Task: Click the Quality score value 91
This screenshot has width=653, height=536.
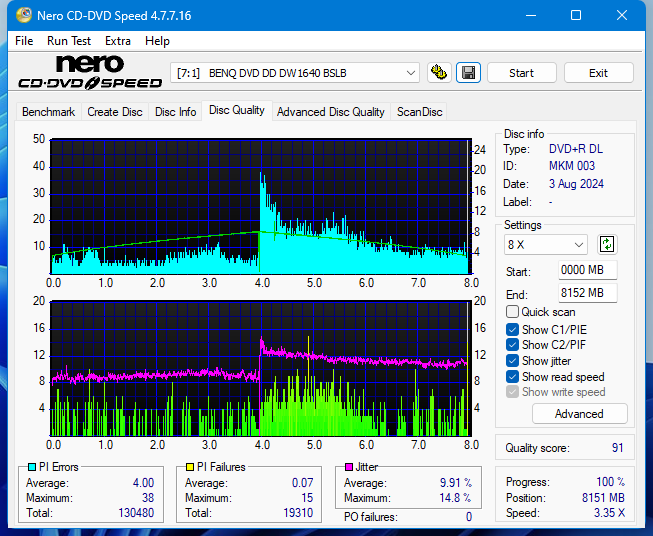Action: pyautogui.click(x=618, y=448)
